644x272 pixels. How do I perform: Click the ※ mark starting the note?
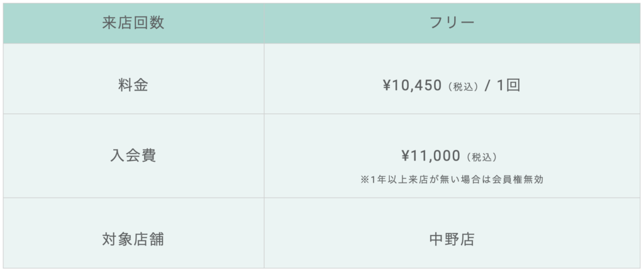pyautogui.click(x=365, y=179)
